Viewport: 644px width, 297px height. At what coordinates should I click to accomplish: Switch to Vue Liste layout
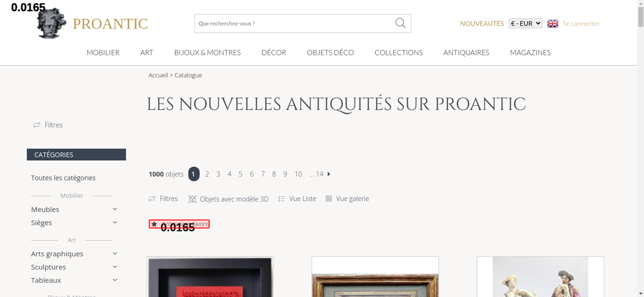297,199
